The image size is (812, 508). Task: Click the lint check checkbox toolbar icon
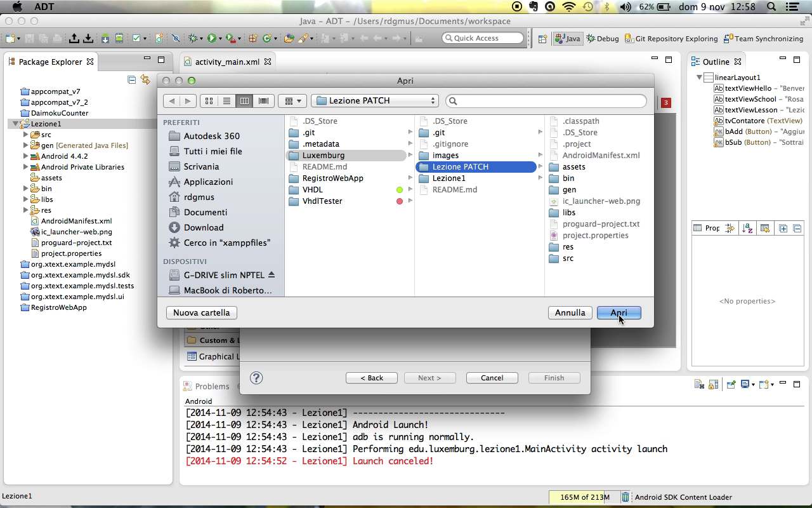(136, 38)
